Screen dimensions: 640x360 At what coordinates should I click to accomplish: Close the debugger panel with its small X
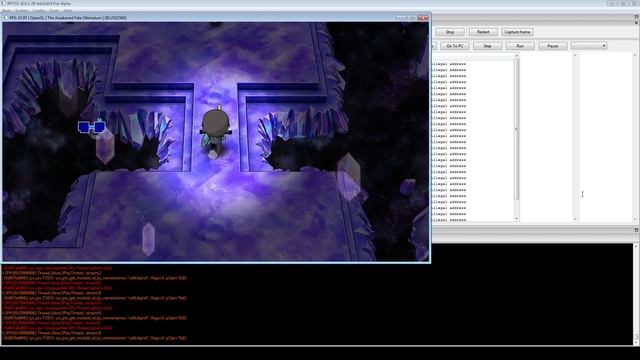click(x=636, y=23)
